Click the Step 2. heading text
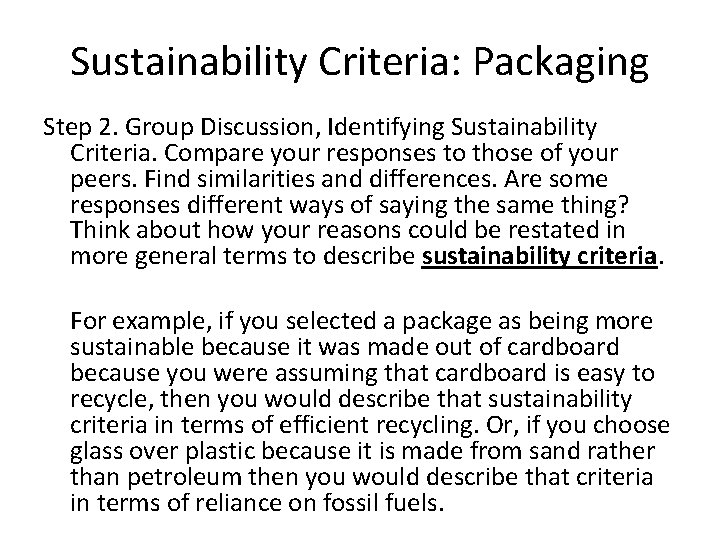720x540 pixels. click(81, 128)
